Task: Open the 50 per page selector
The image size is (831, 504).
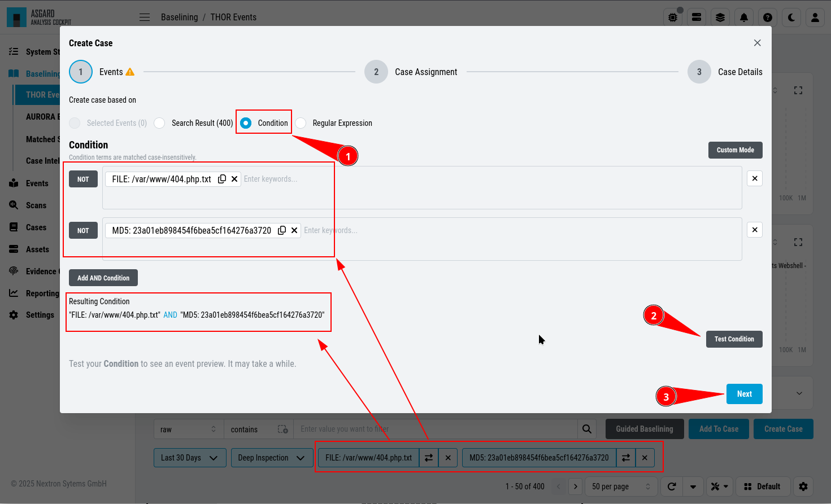Action: 620,487
